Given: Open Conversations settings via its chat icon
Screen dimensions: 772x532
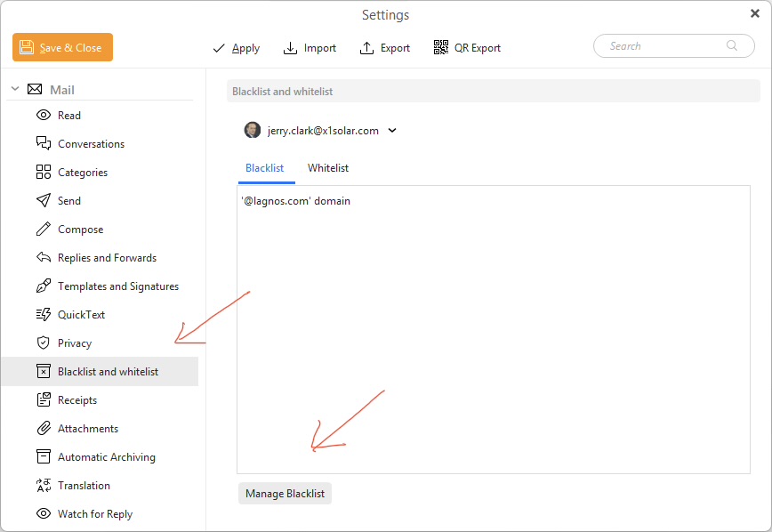Looking at the screenshot, I should click(x=43, y=144).
